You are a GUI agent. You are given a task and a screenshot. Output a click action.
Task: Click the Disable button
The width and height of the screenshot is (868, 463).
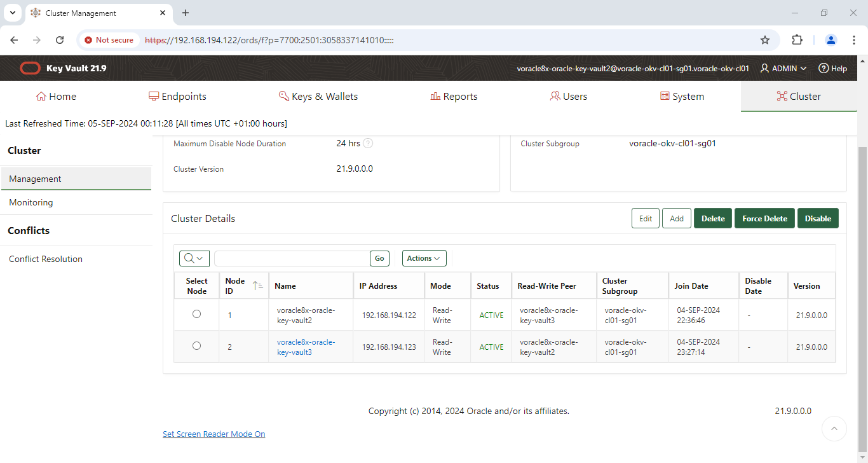(x=818, y=218)
